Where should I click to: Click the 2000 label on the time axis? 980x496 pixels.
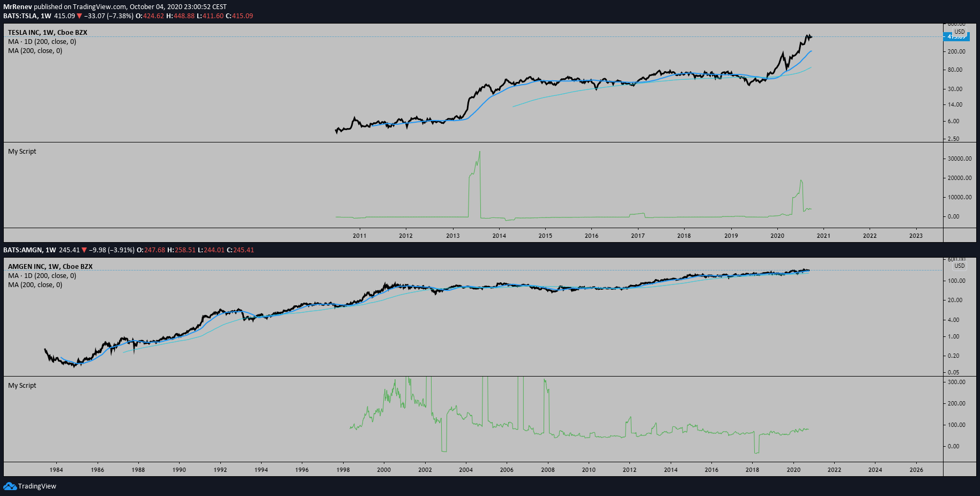(x=384, y=470)
